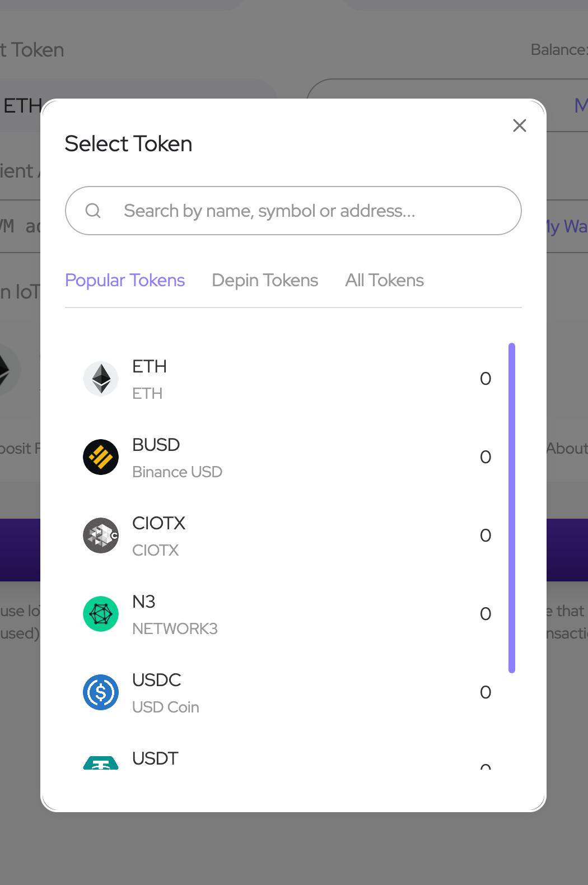This screenshot has height=885, width=588.
Task: Click the USDC blue dollar icon
Action: pyautogui.click(x=101, y=692)
